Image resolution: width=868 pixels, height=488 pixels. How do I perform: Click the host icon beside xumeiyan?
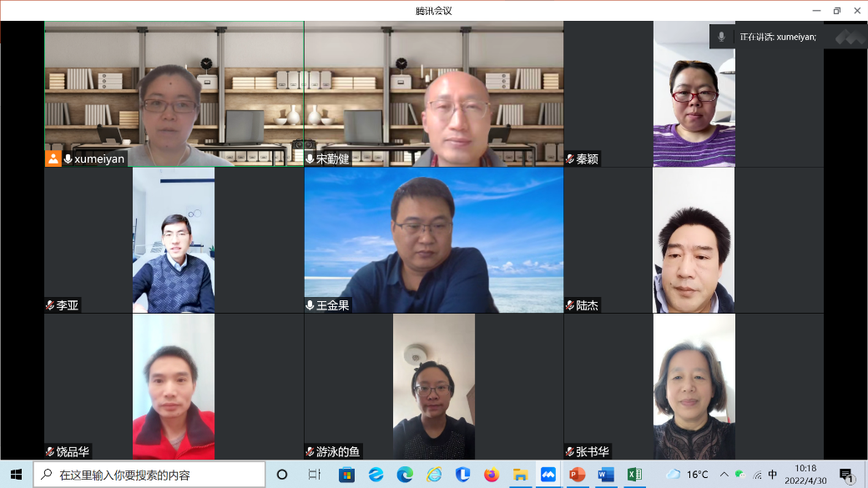click(53, 158)
